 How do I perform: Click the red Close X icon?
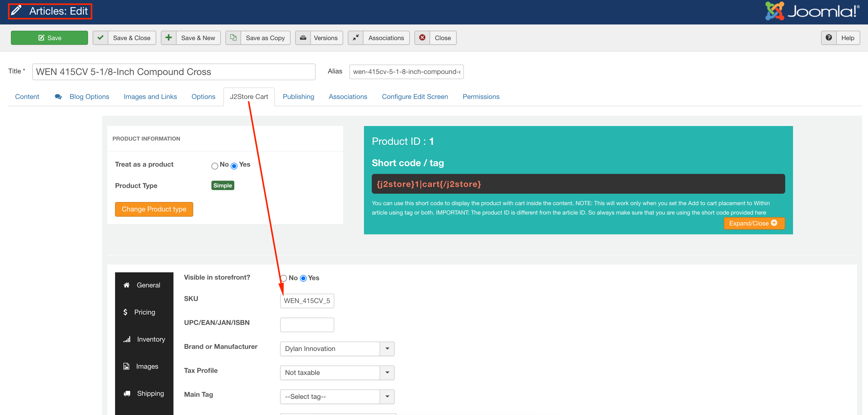(422, 38)
